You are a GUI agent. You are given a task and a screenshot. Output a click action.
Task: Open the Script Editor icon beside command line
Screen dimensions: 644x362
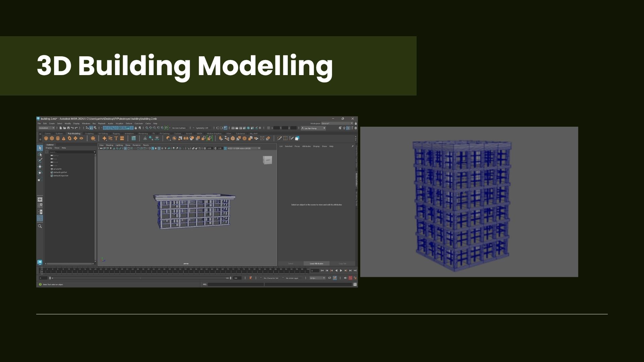pos(355,285)
